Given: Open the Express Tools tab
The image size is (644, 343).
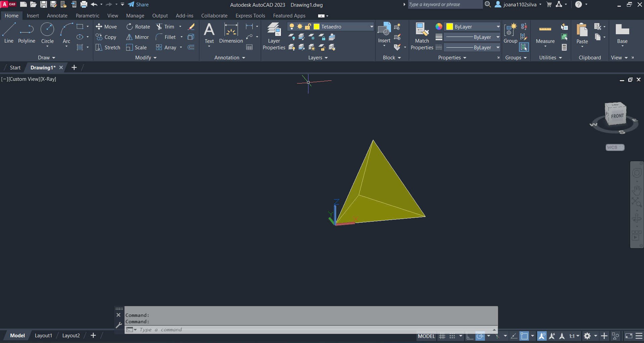Looking at the screenshot, I should 250,15.
